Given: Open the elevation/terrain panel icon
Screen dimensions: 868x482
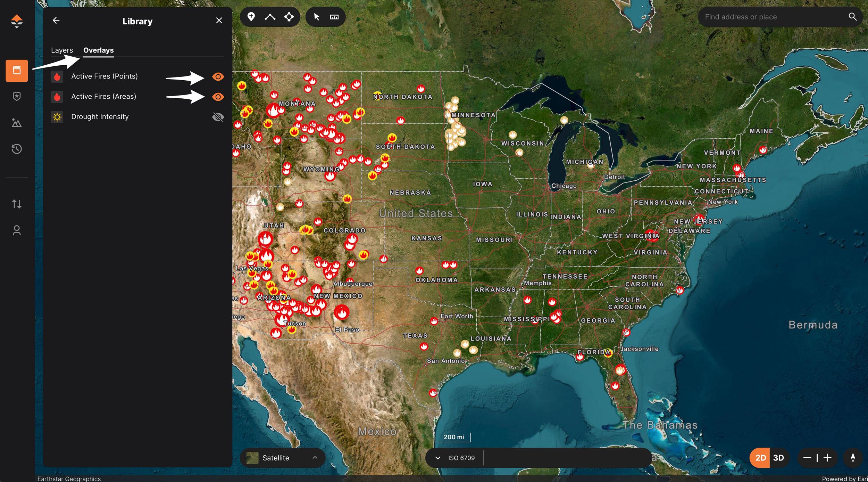Looking at the screenshot, I should coord(17,122).
